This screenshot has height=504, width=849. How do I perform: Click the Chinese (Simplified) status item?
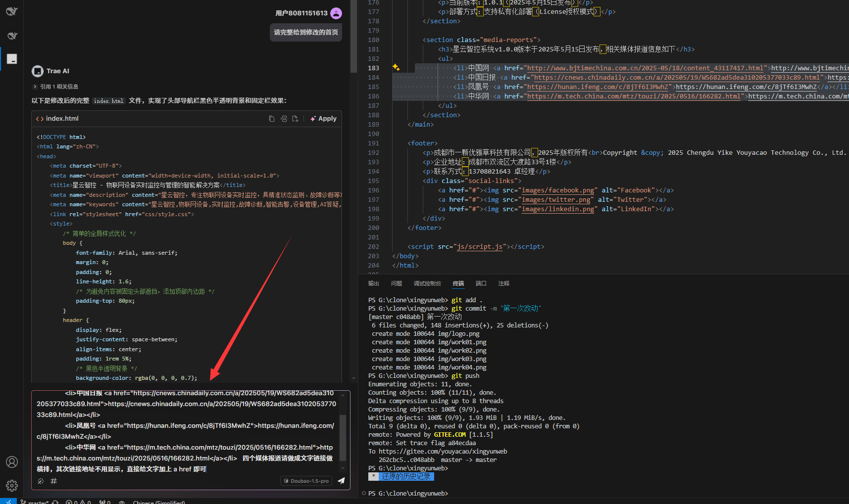point(159,502)
